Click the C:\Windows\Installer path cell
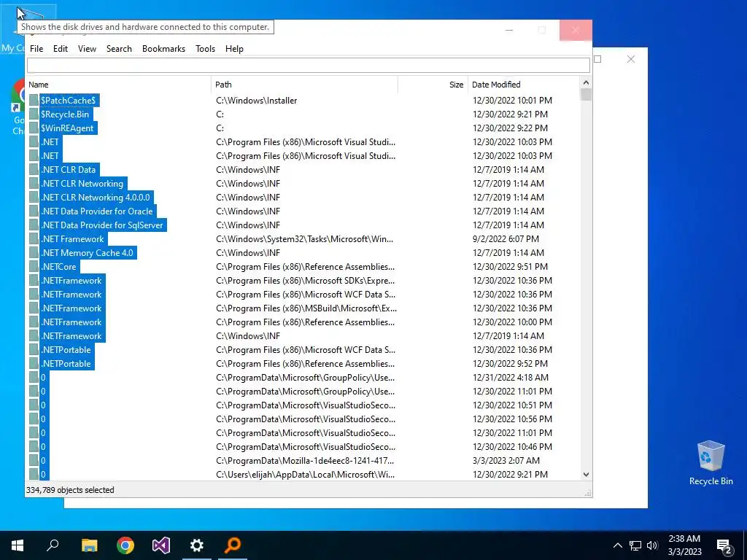Viewport: 747px width, 560px height. coord(256,100)
